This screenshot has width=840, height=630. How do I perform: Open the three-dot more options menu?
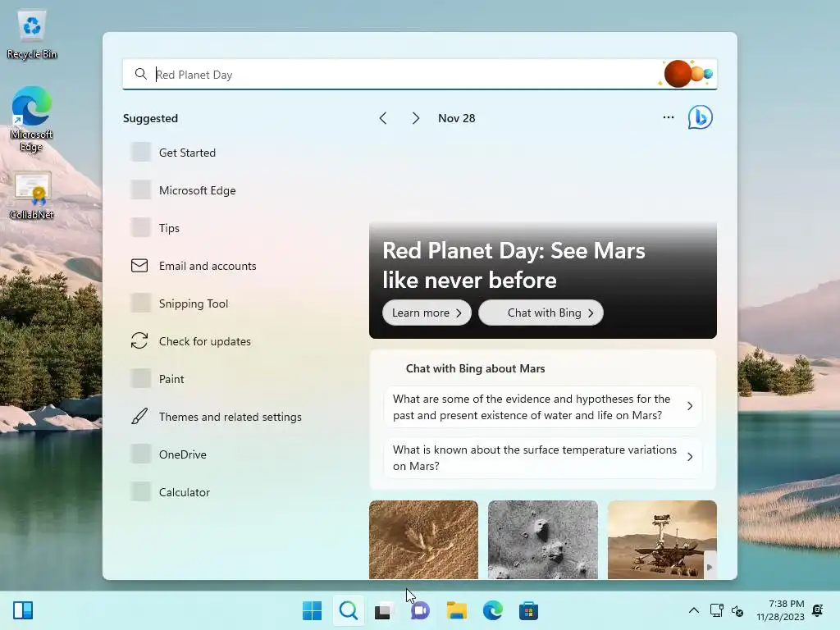(x=668, y=117)
